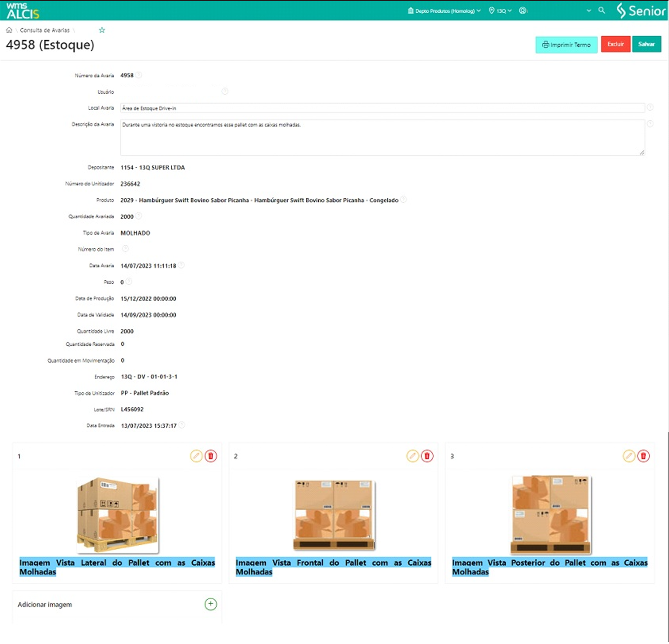Mark this page as favorite with the star
The height and width of the screenshot is (644, 669).
click(x=102, y=30)
